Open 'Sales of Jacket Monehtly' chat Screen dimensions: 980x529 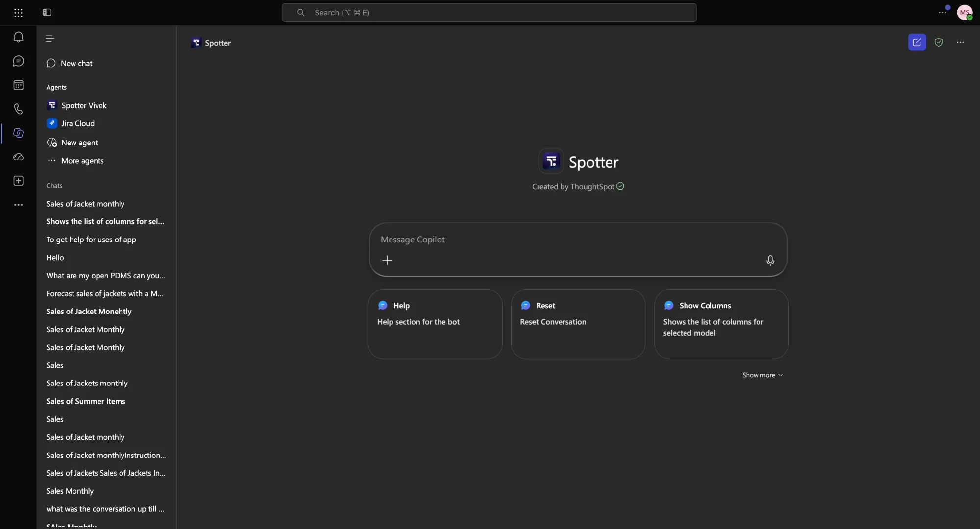[x=89, y=312]
